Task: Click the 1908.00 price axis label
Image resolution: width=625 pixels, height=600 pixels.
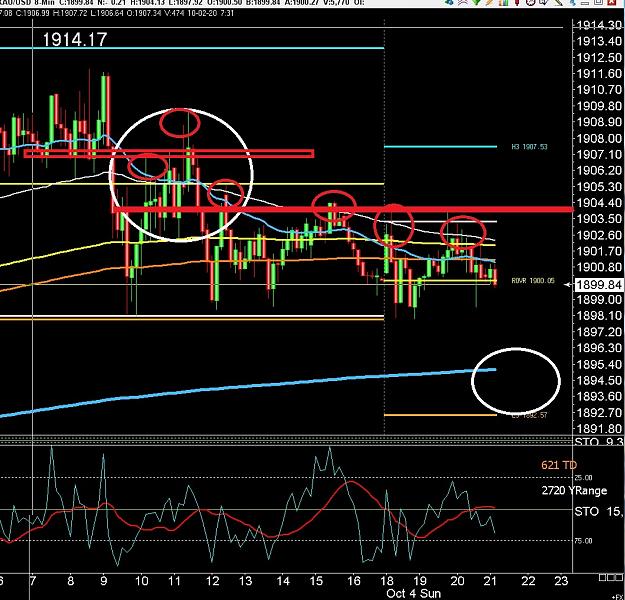Action: coord(599,139)
